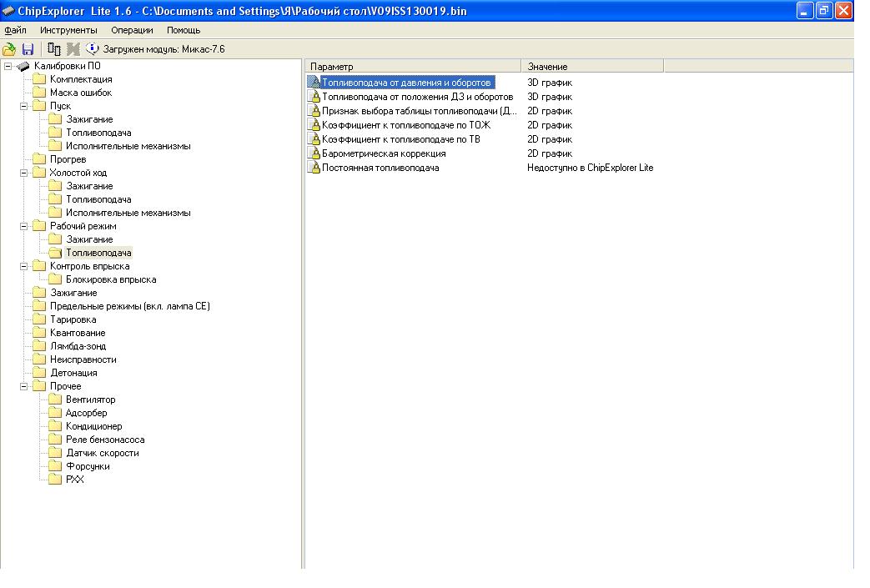Click the folder icon next to Форсунки

(x=55, y=466)
